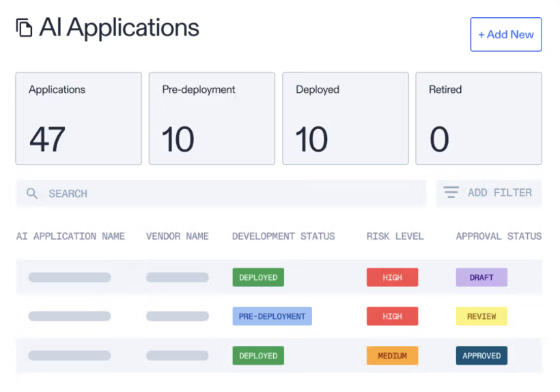
Task: Sort by APPROVAL STATUS column header
Action: tap(499, 236)
